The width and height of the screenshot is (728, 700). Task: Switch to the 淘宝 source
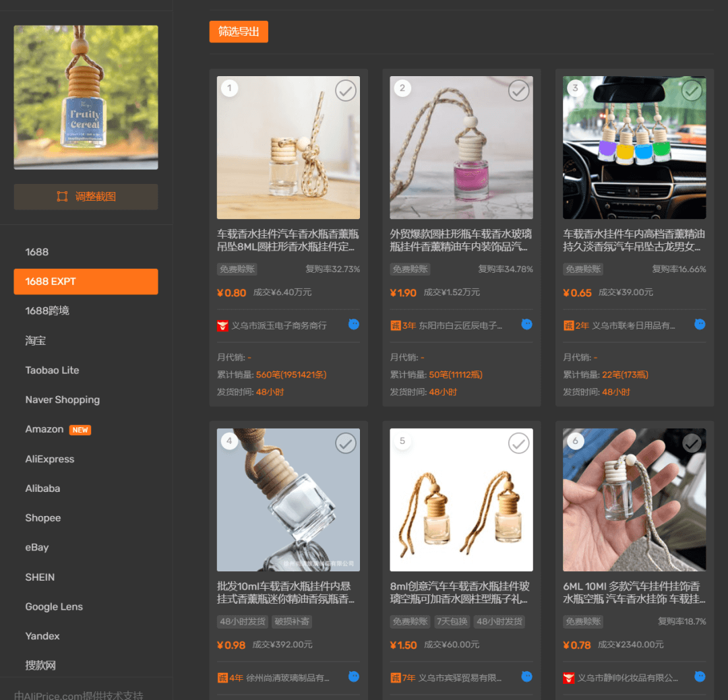pyautogui.click(x=36, y=341)
